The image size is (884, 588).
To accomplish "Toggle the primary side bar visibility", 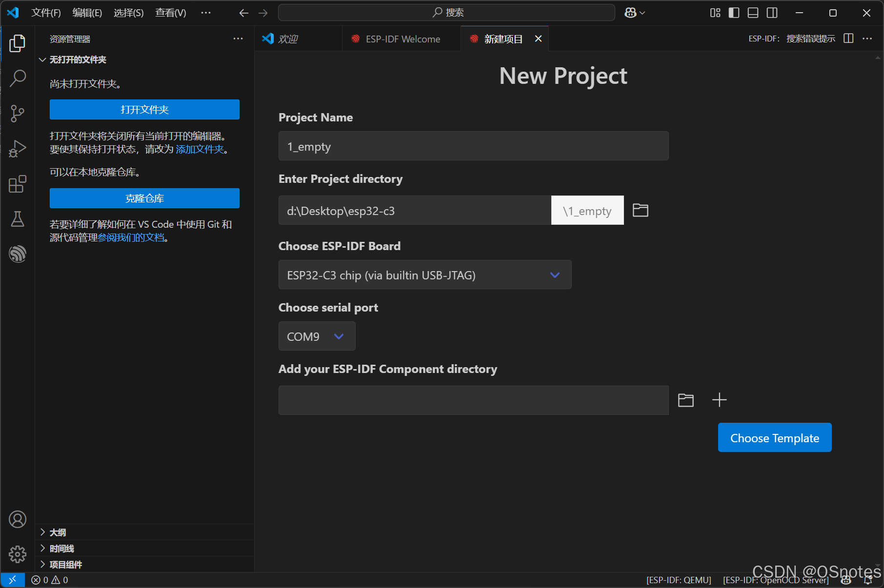I will tap(734, 13).
